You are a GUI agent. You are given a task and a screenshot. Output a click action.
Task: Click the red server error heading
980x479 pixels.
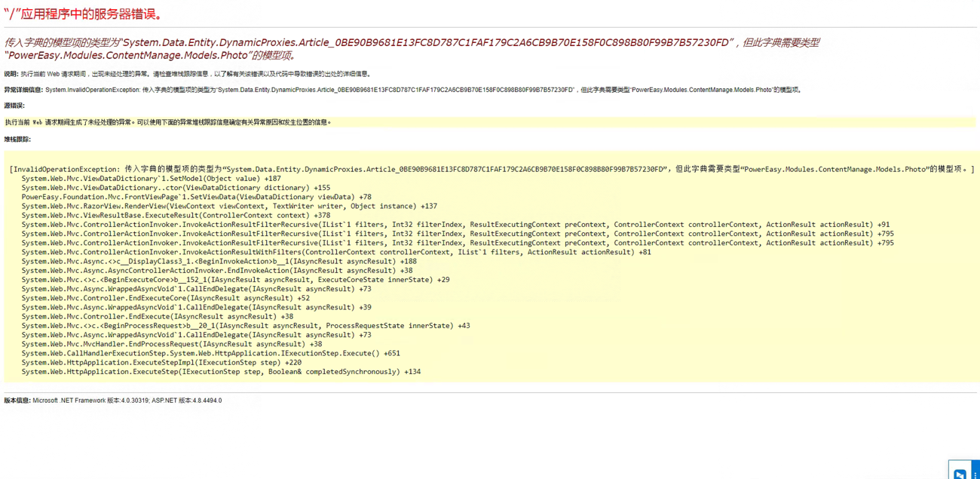point(83,14)
